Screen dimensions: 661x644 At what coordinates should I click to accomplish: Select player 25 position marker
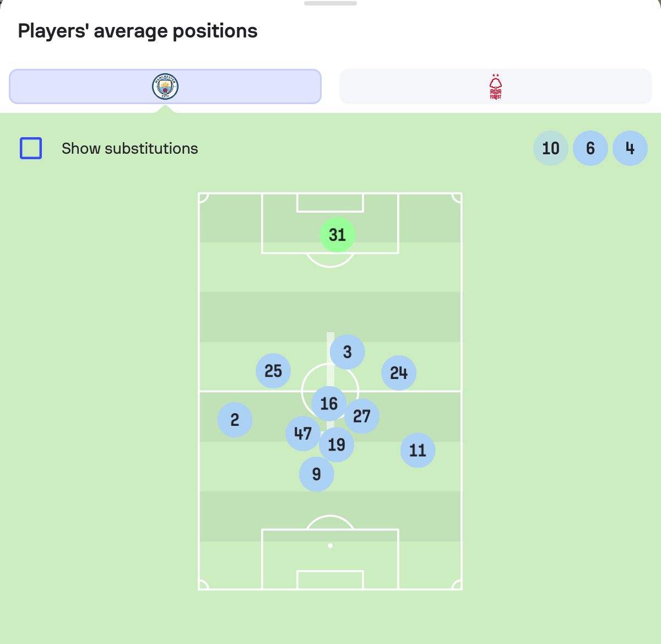[x=273, y=371]
